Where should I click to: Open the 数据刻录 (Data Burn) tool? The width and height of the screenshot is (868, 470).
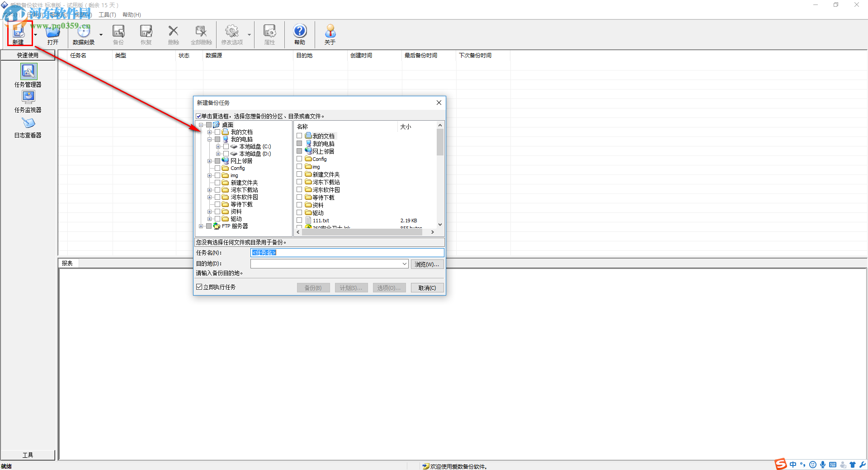(x=84, y=34)
